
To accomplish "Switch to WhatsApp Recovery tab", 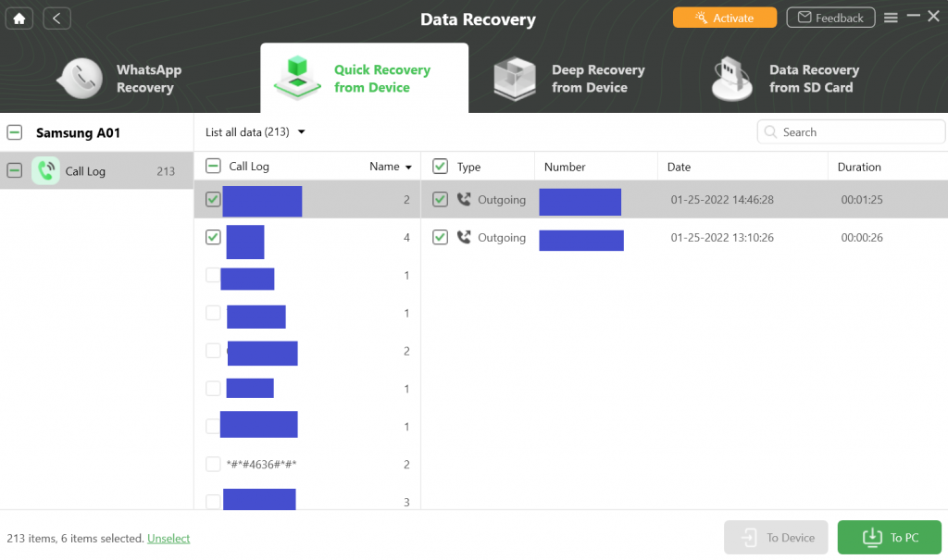I will coord(121,79).
